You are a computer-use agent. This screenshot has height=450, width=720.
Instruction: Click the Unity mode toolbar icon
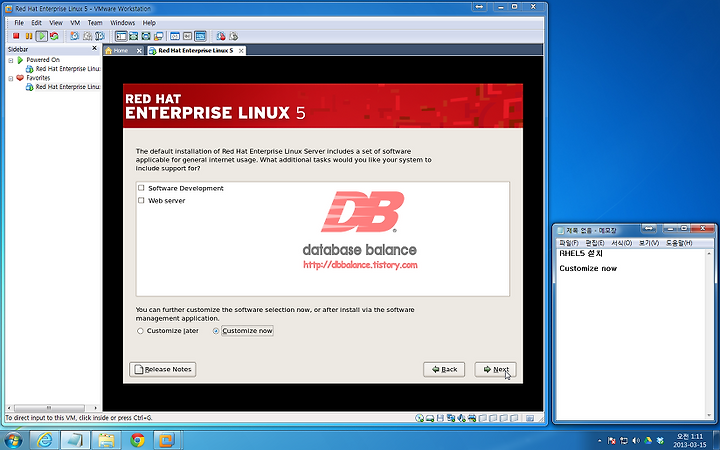click(x=158, y=36)
